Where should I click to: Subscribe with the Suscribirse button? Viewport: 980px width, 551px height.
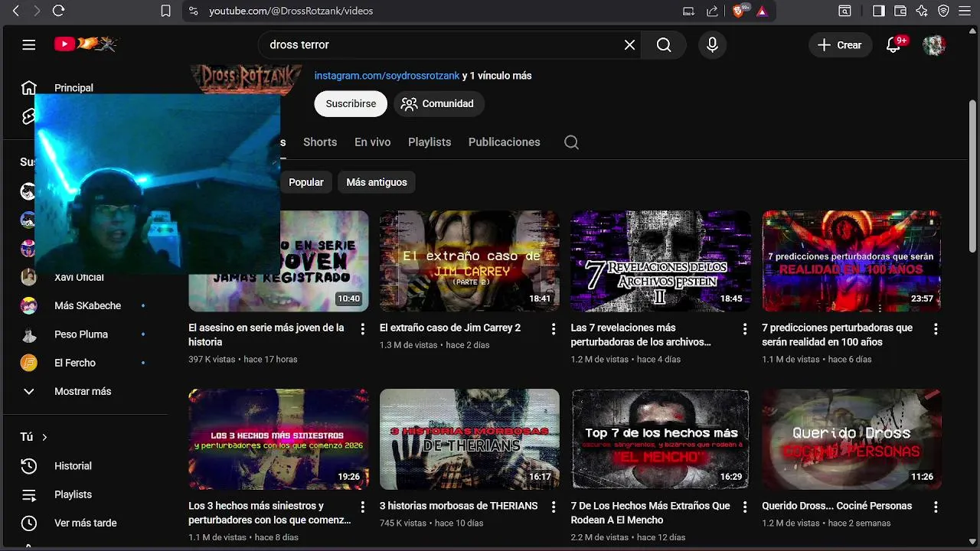(x=351, y=103)
